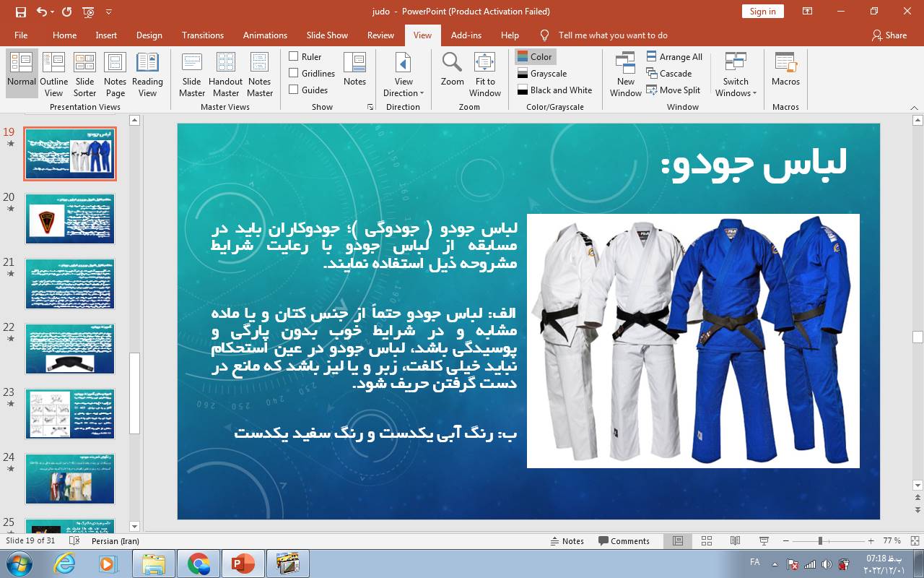This screenshot has height=578, width=924.
Task: Open the Show group dialog launcher
Action: pos(370,107)
